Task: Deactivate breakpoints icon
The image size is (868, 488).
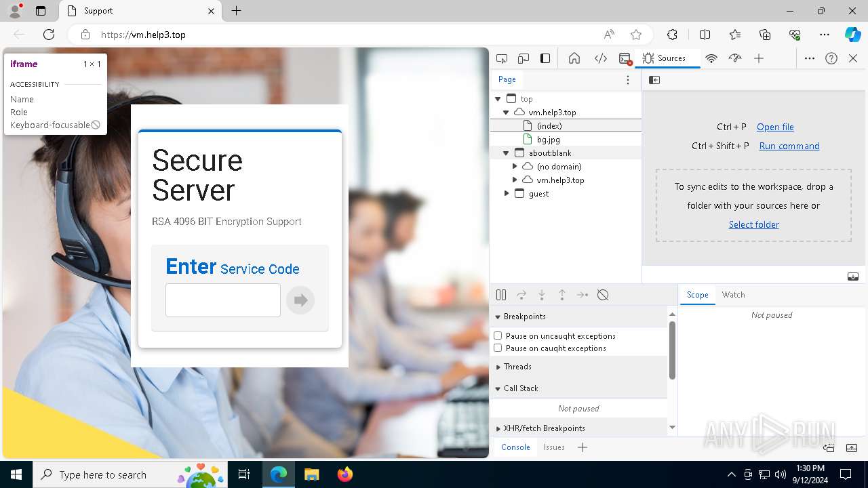Action: click(x=603, y=295)
